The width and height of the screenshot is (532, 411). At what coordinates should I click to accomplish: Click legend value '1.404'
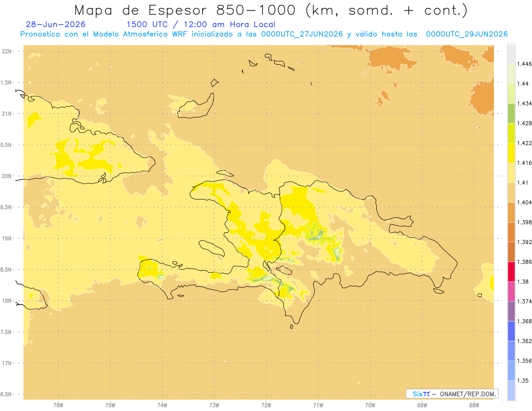point(525,202)
